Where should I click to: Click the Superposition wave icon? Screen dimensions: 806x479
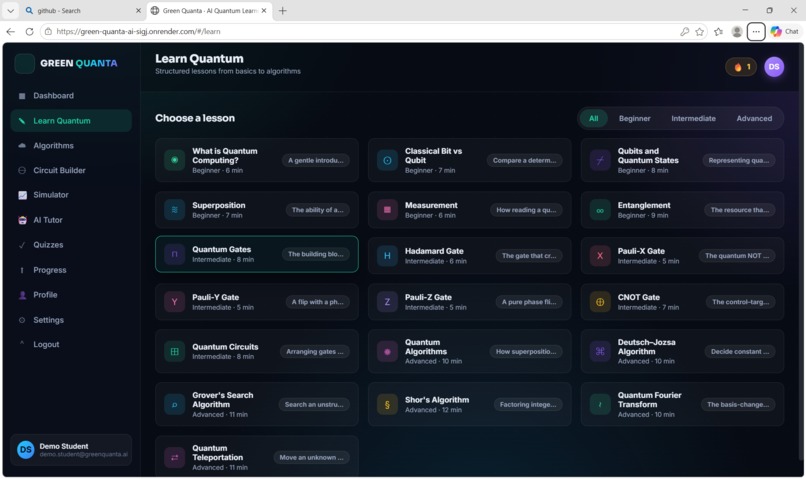tap(174, 210)
